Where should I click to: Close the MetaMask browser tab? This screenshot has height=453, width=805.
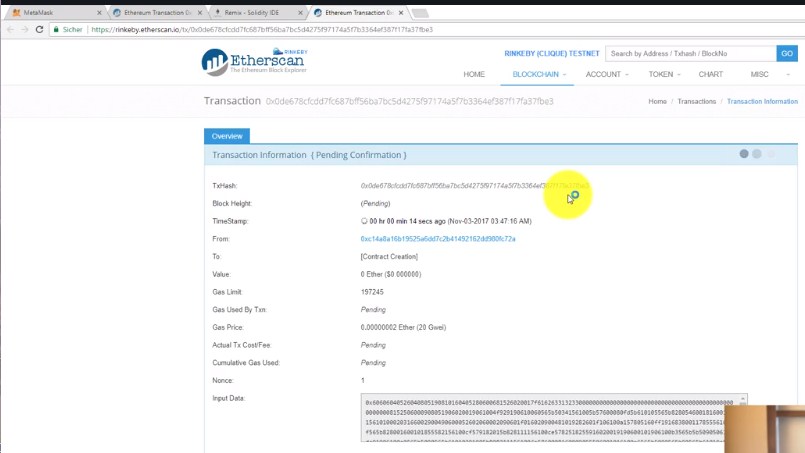coord(99,13)
